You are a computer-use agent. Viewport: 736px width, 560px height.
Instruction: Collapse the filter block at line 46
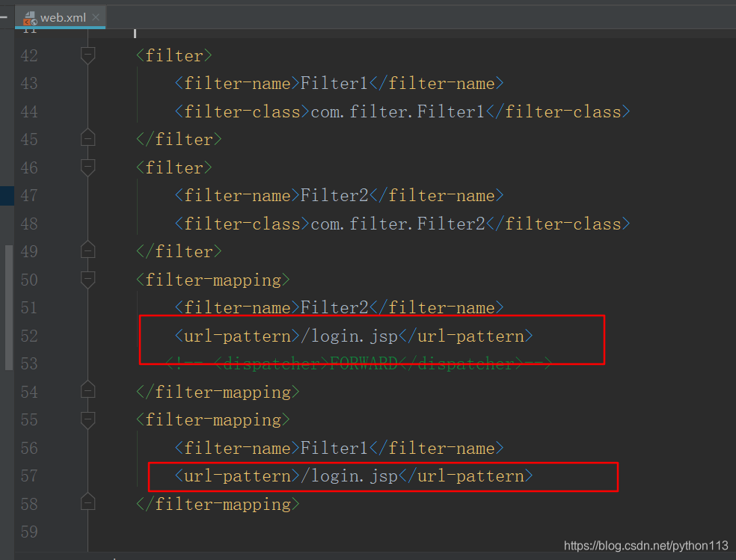(88, 167)
